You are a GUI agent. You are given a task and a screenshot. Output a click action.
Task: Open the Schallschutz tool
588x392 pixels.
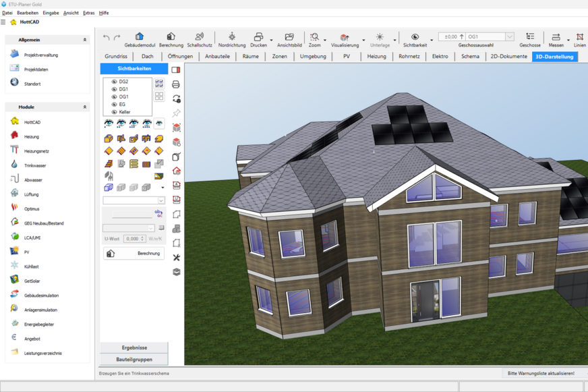(200, 35)
